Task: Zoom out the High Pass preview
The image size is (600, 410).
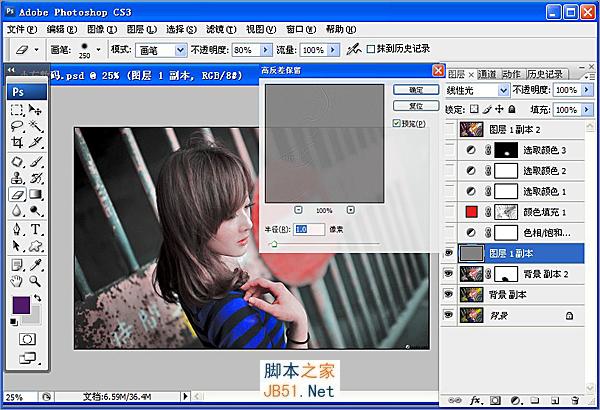Action: [x=298, y=210]
